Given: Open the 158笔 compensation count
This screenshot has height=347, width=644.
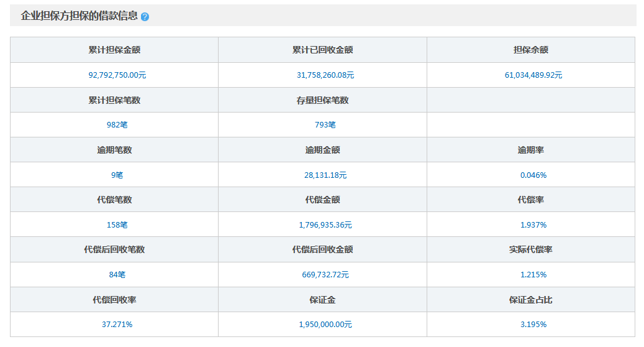Looking at the screenshot, I should click(x=117, y=225).
